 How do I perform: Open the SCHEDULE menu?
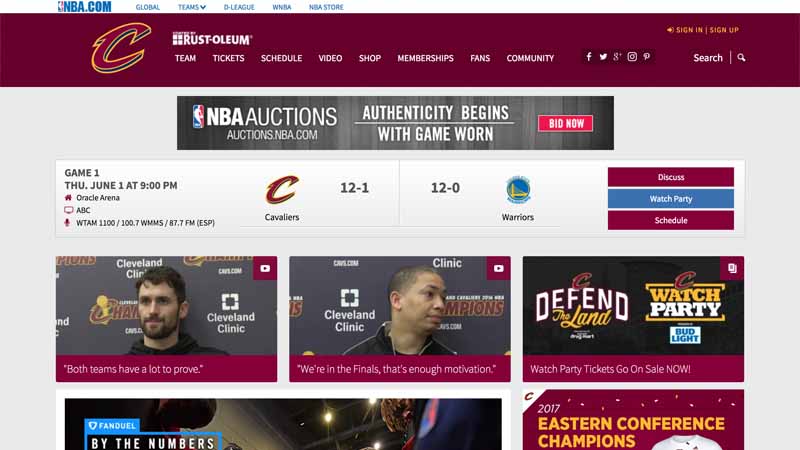(x=282, y=58)
